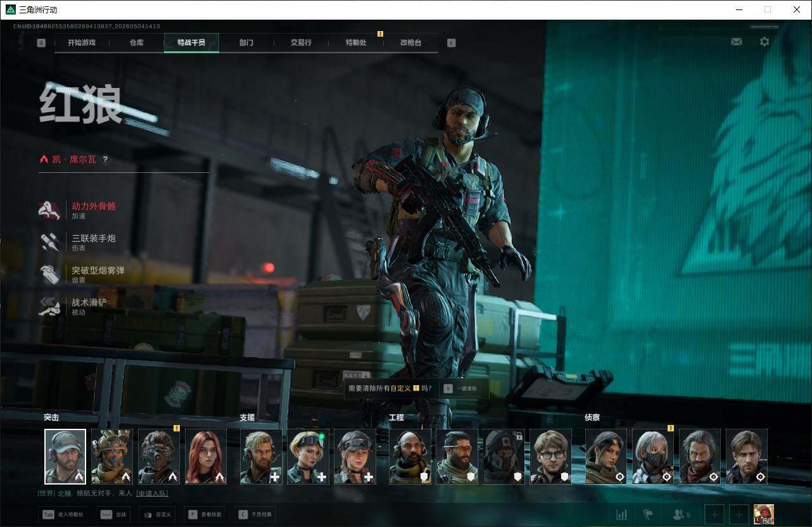Open the 交易行 tab
Image resolution: width=812 pixels, height=527 pixels.
point(301,42)
